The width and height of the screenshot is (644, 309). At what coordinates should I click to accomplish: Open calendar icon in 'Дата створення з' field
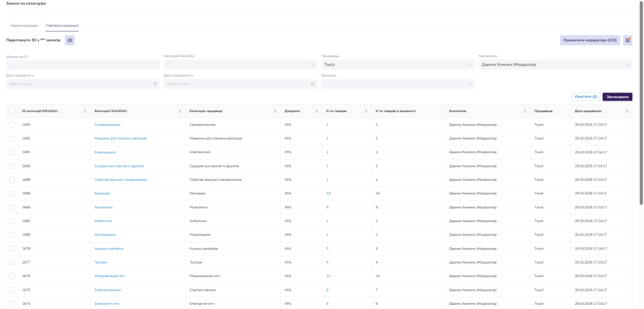pyautogui.click(x=155, y=84)
